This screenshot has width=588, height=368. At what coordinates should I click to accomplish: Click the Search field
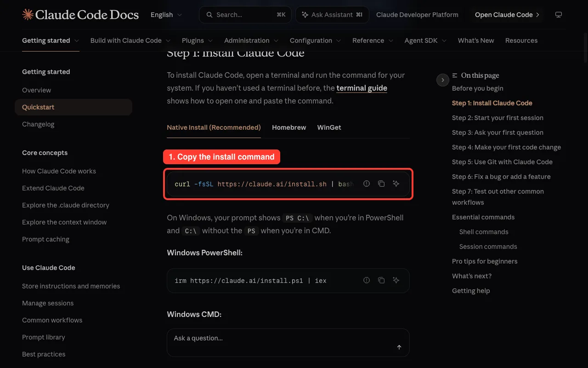click(245, 15)
